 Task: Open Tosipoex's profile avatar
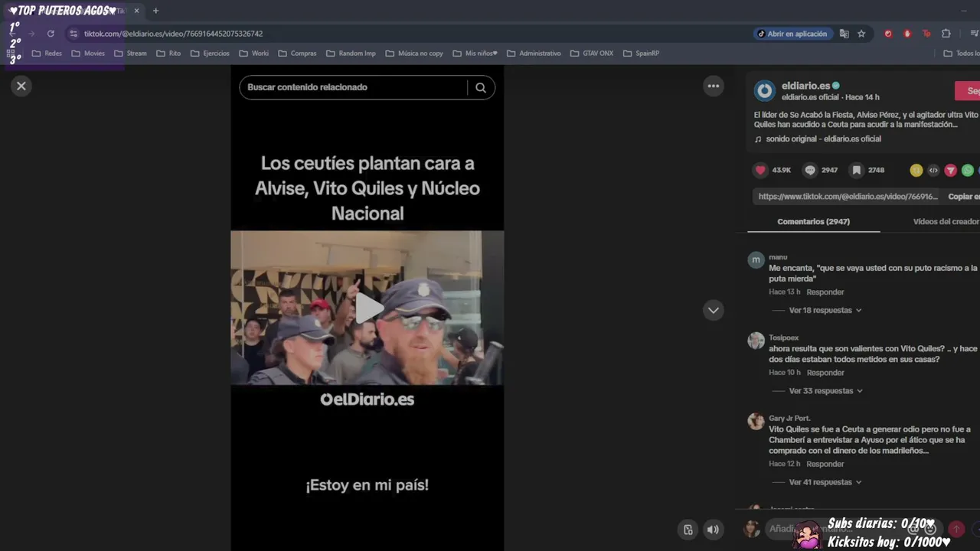coord(756,341)
